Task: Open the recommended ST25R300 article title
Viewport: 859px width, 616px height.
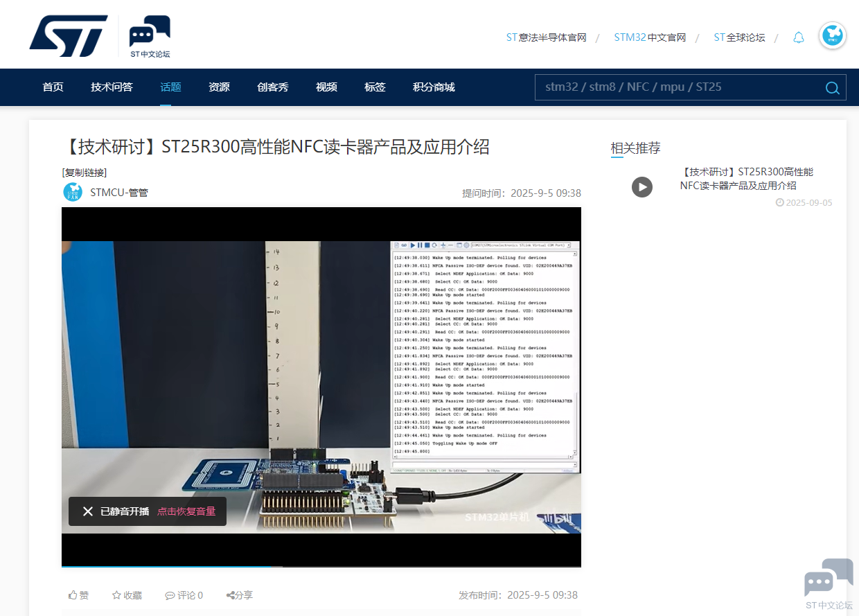Action: tap(747, 179)
